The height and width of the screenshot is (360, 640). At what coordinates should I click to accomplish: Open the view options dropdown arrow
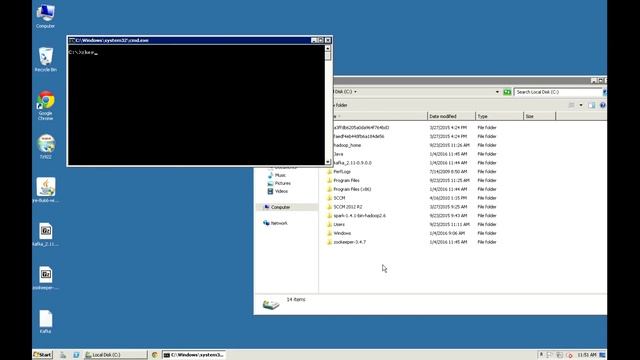click(581, 105)
